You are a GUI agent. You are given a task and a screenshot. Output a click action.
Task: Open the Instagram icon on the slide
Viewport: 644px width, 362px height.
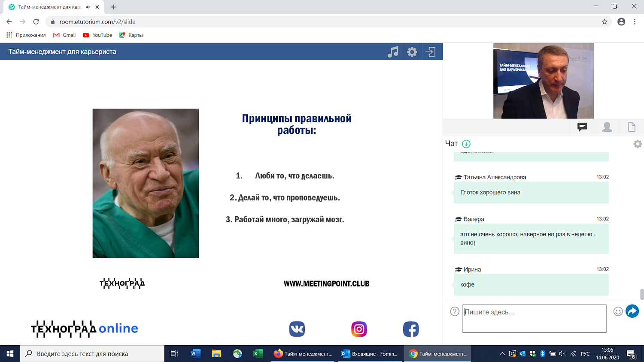click(x=358, y=329)
